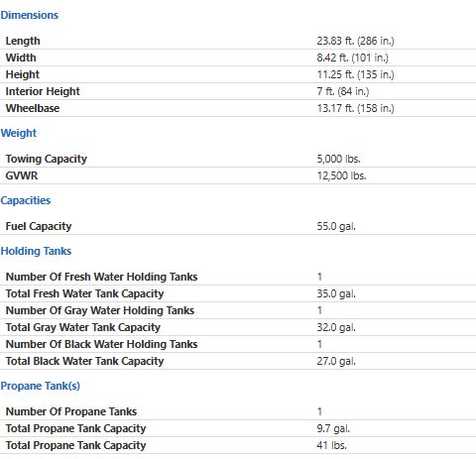Select Total Fresh Water Tank Capacity value

336,293
